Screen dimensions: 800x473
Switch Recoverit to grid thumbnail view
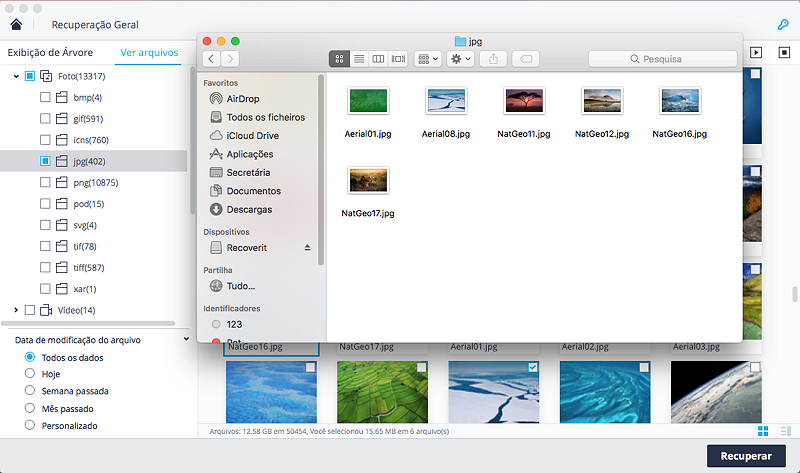(x=763, y=431)
